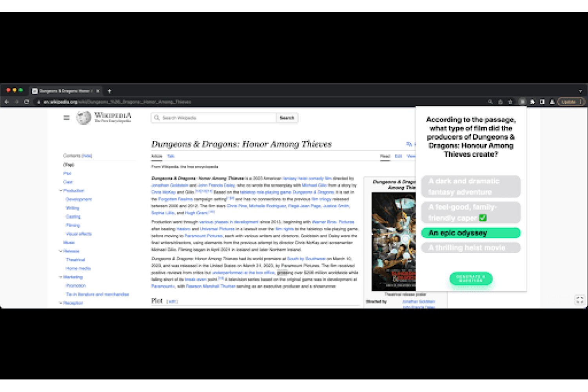Click the Update button in Chrome toolbar

tap(571, 102)
